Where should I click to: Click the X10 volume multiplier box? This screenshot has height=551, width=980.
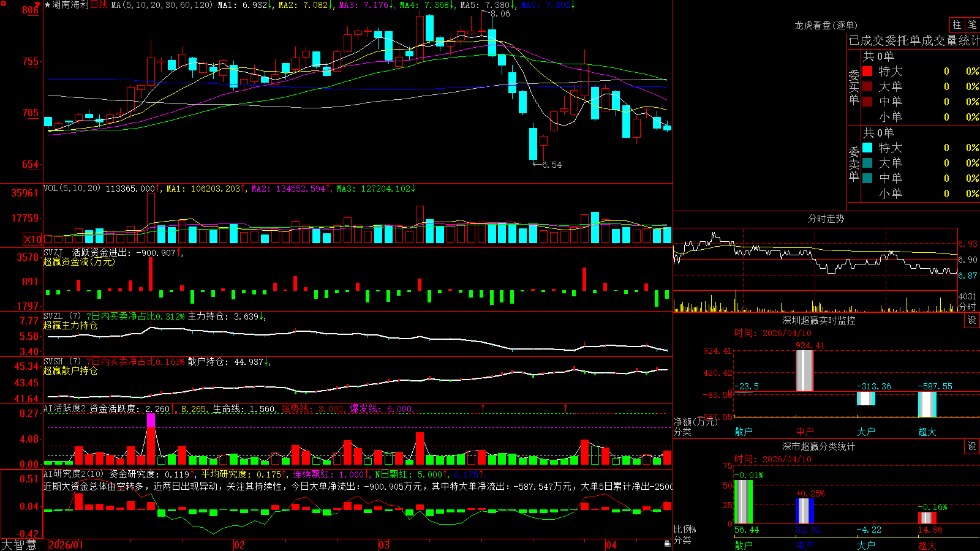[x=32, y=239]
